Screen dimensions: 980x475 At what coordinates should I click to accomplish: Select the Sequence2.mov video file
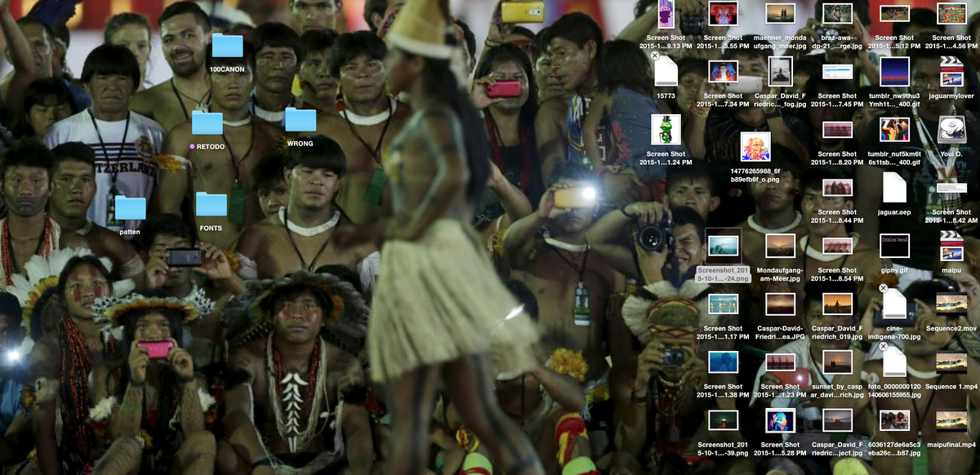tap(951, 304)
